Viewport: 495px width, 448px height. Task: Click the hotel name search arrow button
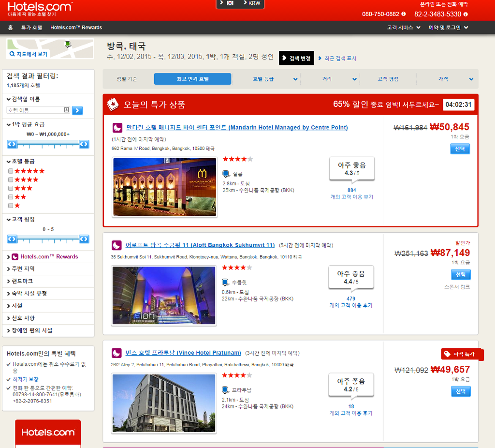[77, 110]
